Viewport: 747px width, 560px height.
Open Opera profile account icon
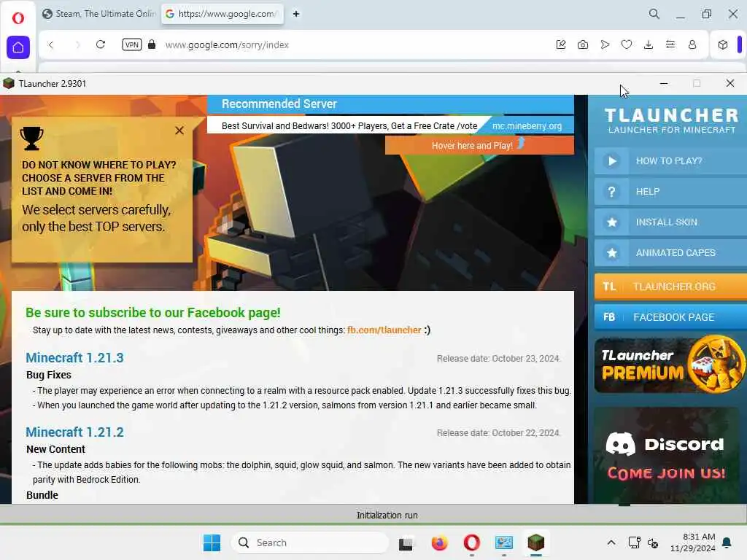[692, 44]
